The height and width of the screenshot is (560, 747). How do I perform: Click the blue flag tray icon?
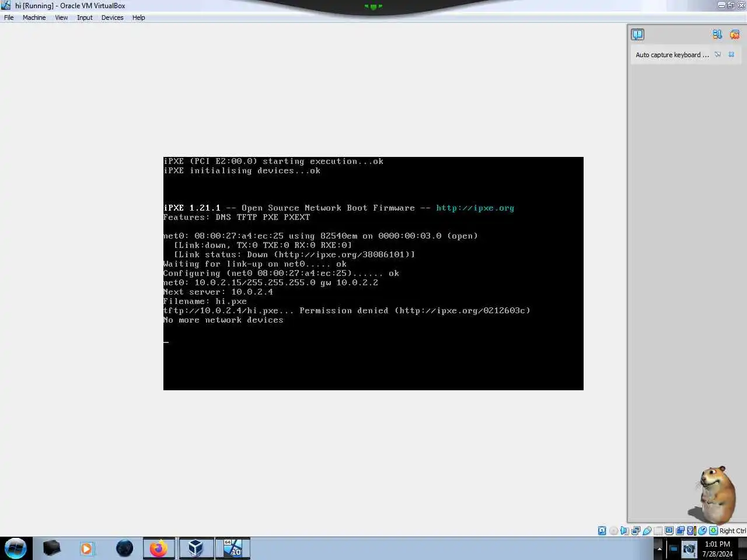pyautogui.click(x=673, y=549)
